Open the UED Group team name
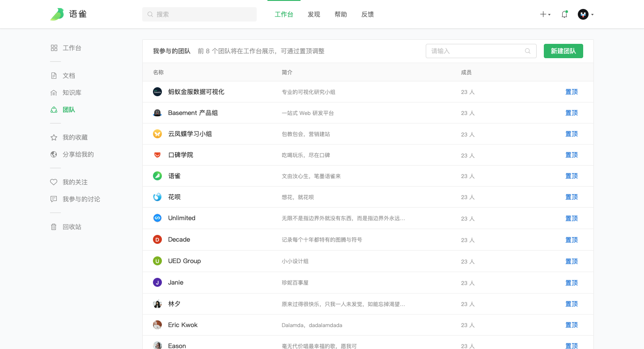 (184, 261)
